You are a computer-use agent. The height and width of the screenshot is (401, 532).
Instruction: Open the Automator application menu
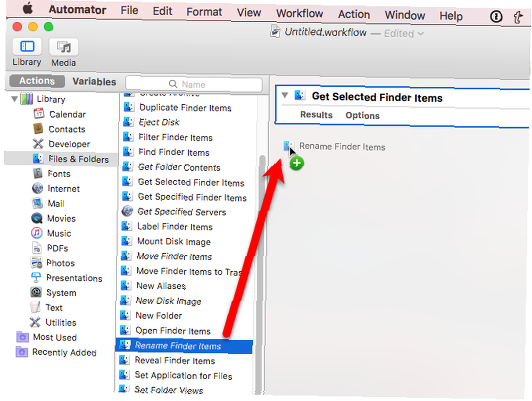[77, 10]
